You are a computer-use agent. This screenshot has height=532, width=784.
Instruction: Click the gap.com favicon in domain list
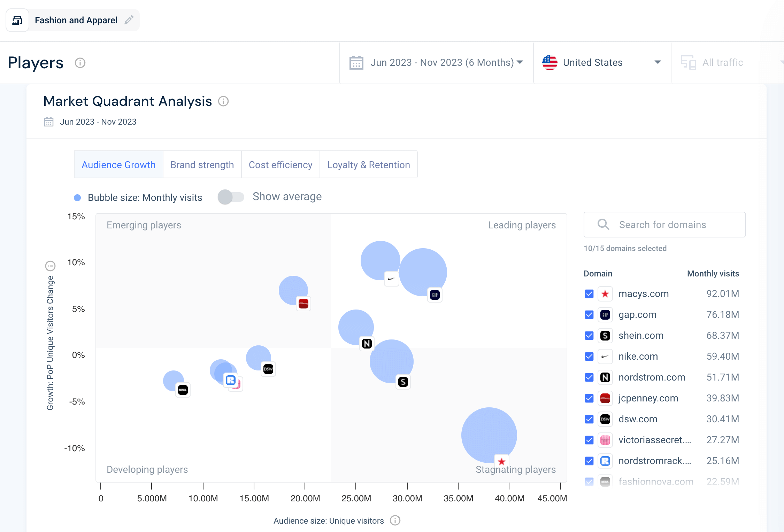coord(605,315)
